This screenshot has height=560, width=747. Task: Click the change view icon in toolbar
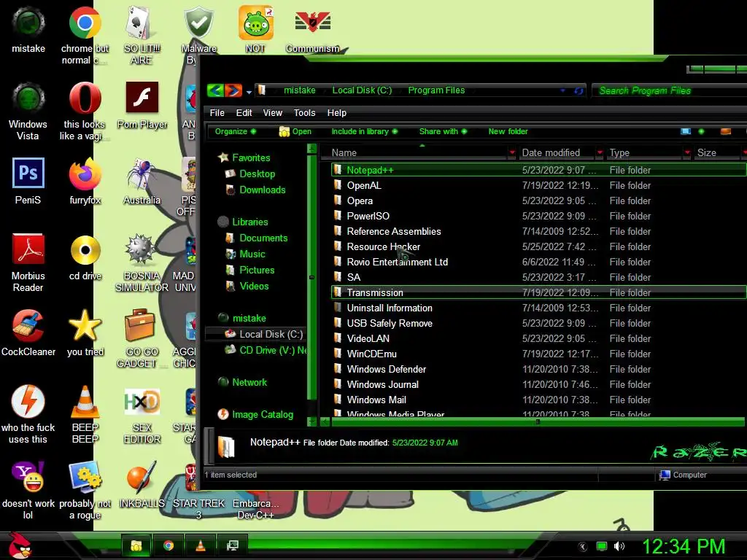(x=686, y=131)
